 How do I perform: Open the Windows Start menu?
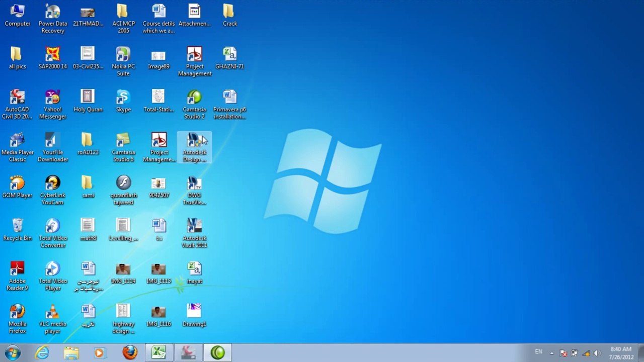(x=13, y=352)
